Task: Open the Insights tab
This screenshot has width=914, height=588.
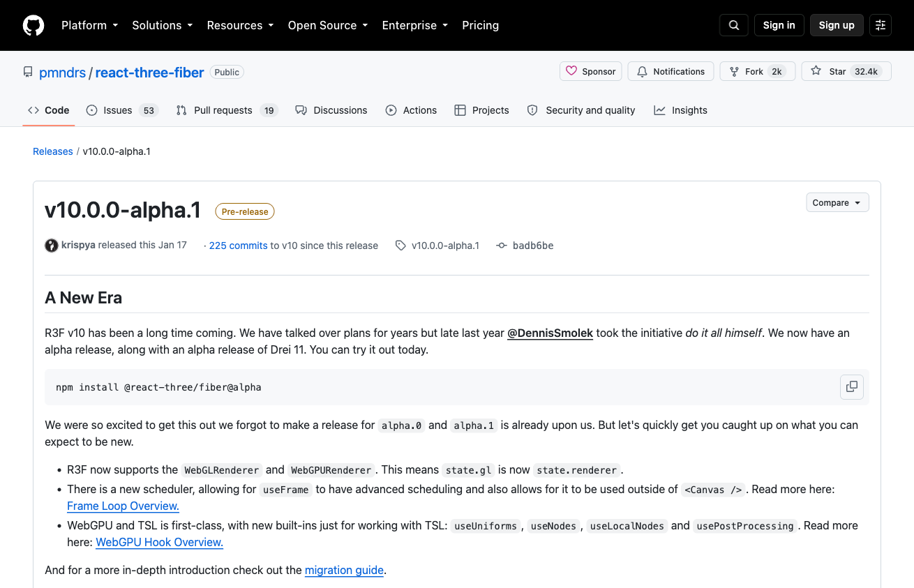Action: tap(680, 110)
